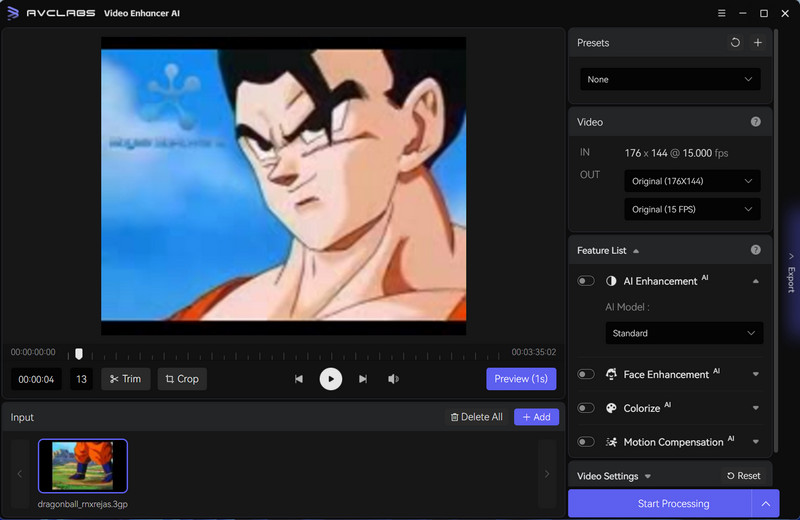The image size is (800, 520).
Task: Open the AI Model Standard dropdown
Action: (x=684, y=333)
